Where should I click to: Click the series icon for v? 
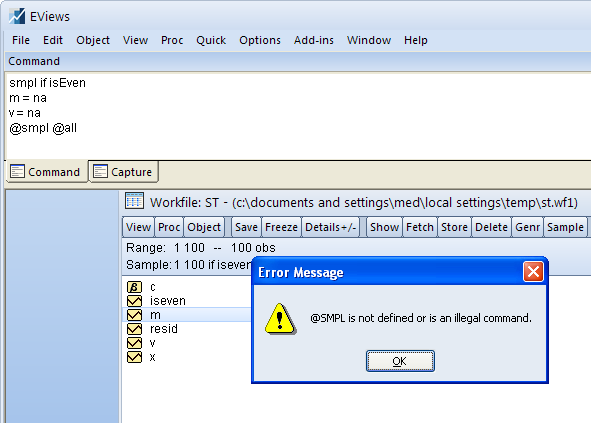(134, 343)
